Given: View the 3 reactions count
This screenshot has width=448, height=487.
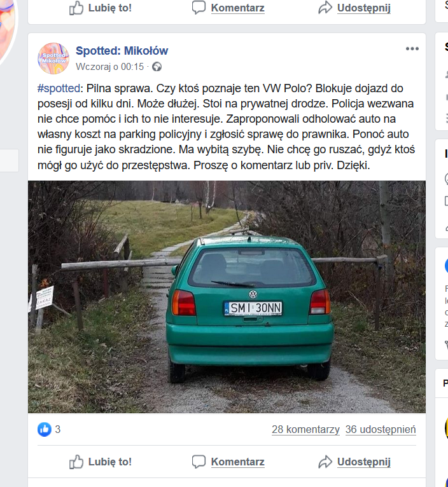Looking at the screenshot, I should (x=58, y=430).
